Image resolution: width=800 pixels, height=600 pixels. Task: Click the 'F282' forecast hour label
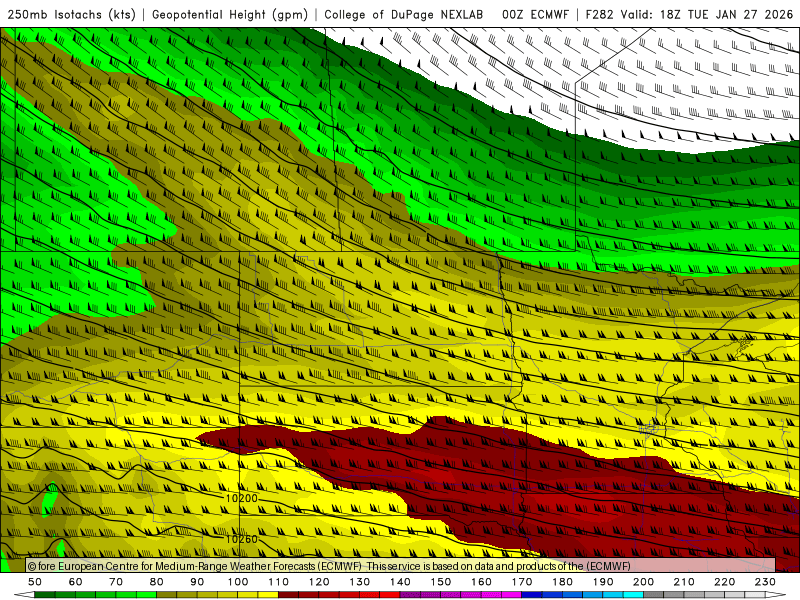(599, 14)
